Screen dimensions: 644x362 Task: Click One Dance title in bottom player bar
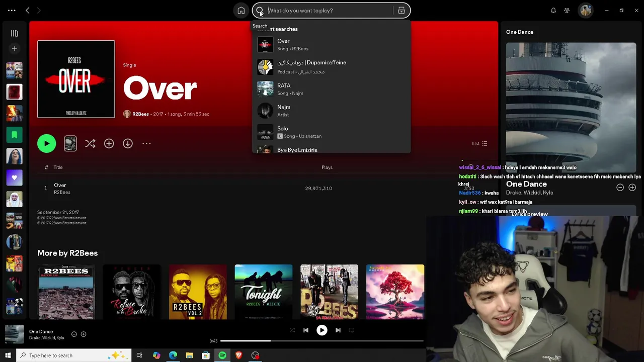pos(41,331)
